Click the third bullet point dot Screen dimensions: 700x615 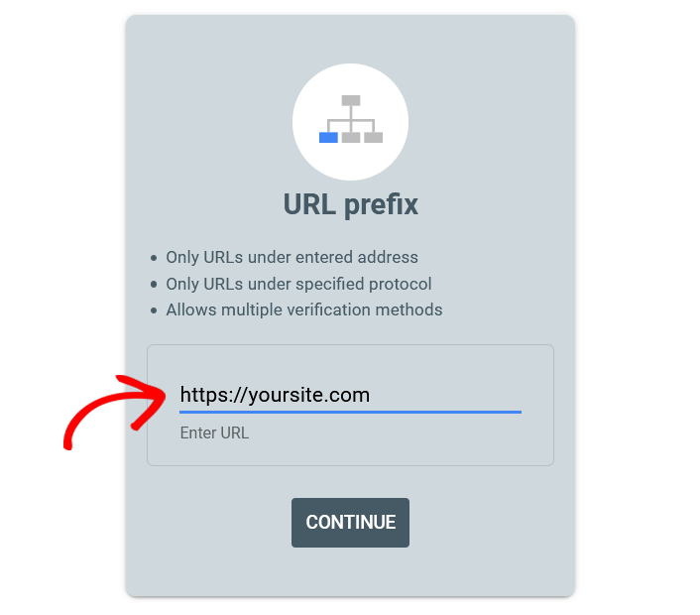pos(154,310)
